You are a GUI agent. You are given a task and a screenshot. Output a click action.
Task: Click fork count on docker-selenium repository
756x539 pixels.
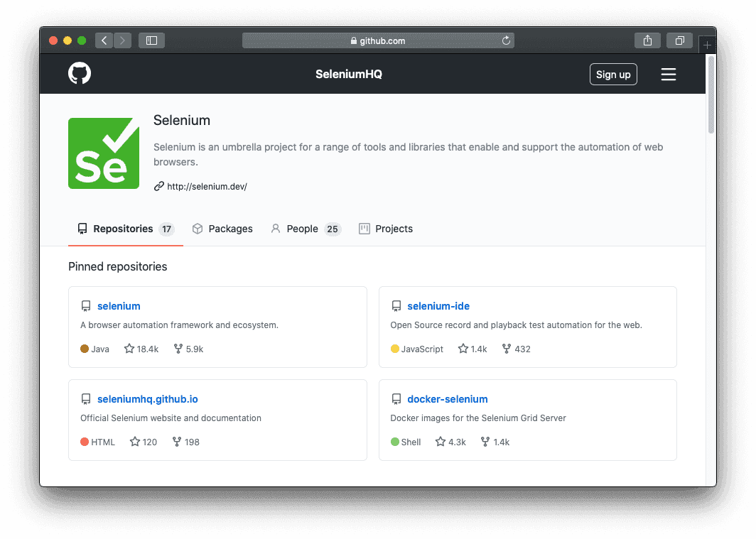click(x=495, y=442)
